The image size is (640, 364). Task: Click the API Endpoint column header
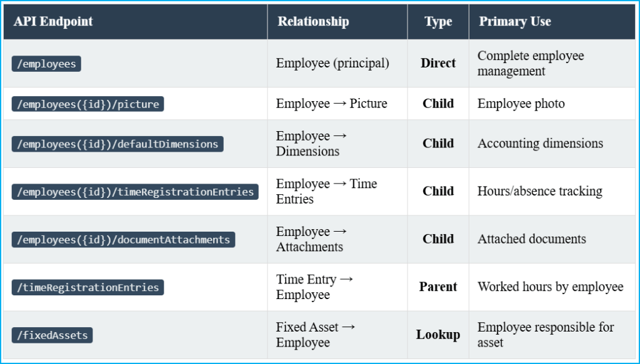pos(53,22)
